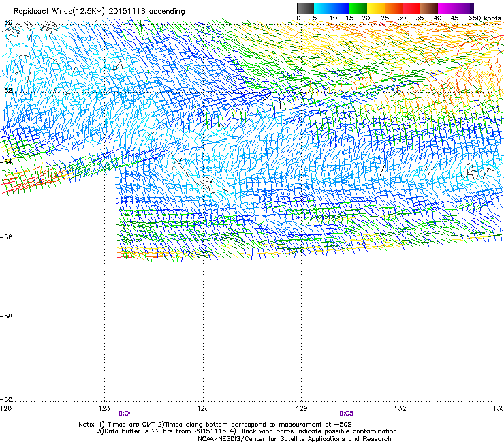504x443 pixels.
Task: Click the purple '9:05' pass time
Action: (346, 414)
